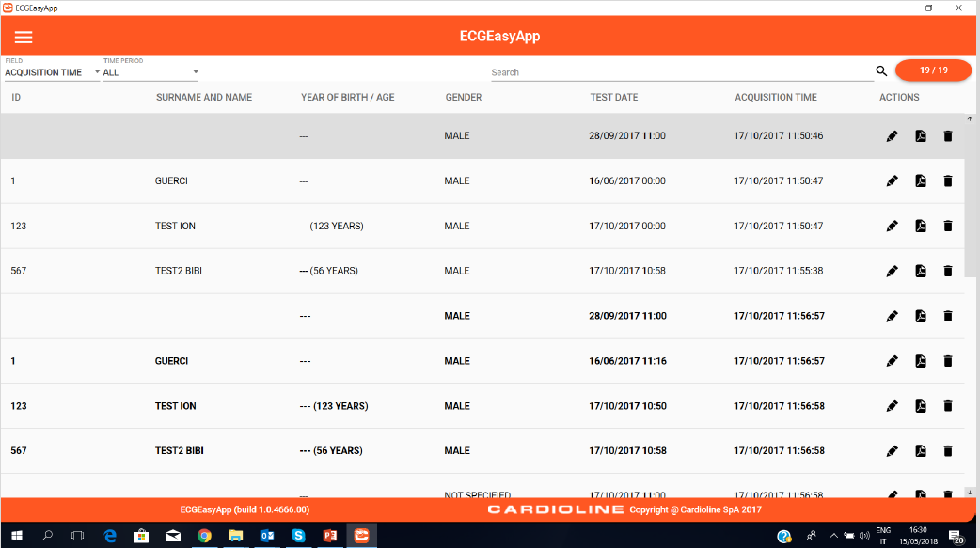Open the Time Period dropdown set to ALL

tap(150, 72)
